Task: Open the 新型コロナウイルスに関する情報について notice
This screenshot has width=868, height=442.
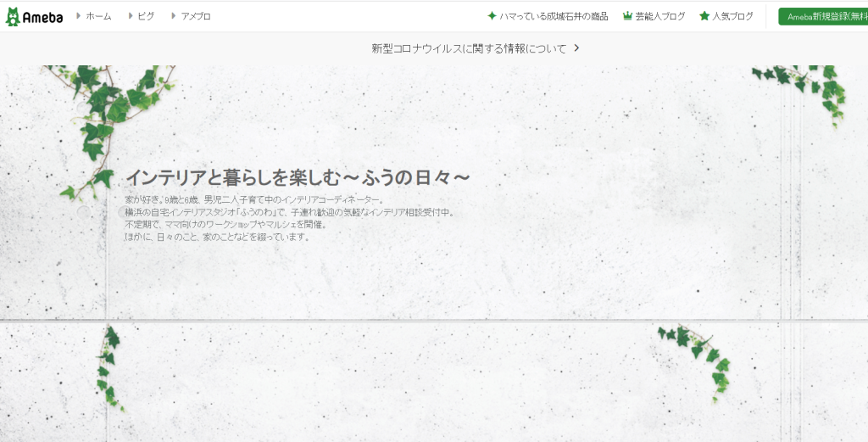Action: coord(469,48)
